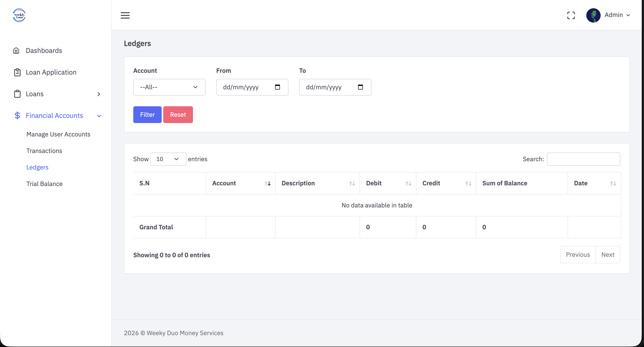Image resolution: width=644 pixels, height=347 pixels.
Task: Sort by Credit column arrows
Action: point(468,184)
